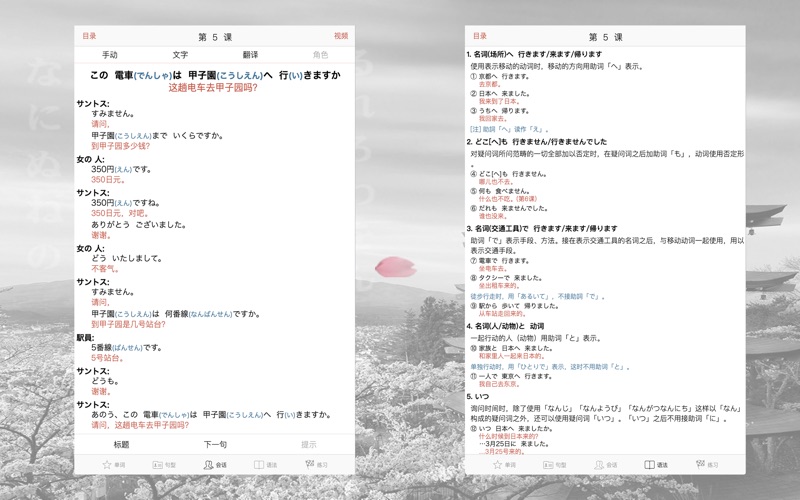Click the line 5番線です
800x500 pixels.
click(x=127, y=347)
